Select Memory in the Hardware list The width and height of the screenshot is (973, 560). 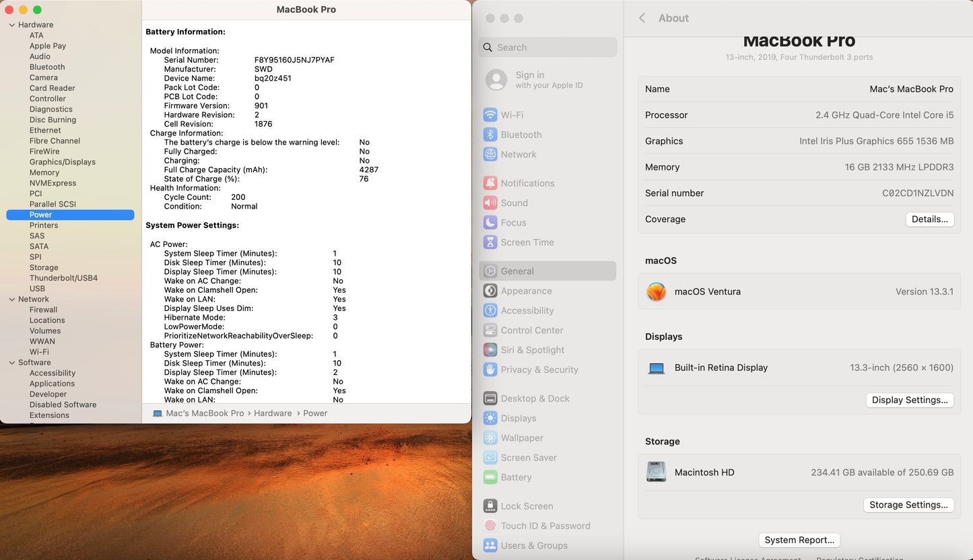click(44, 172)
